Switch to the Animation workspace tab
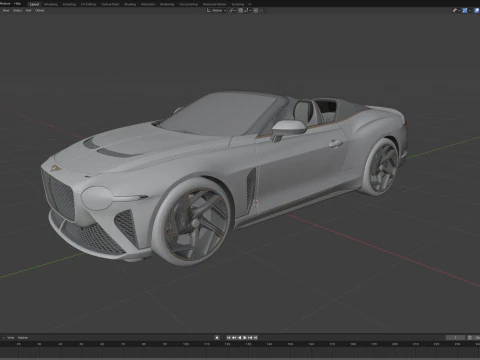Screen dimensions: 480x360 coord(148,4)
